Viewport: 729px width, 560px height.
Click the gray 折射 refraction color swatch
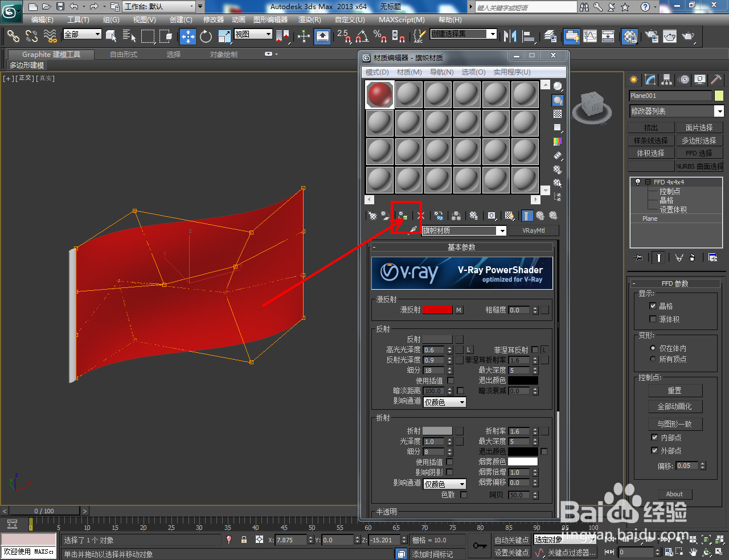click(x=437, y=431)
